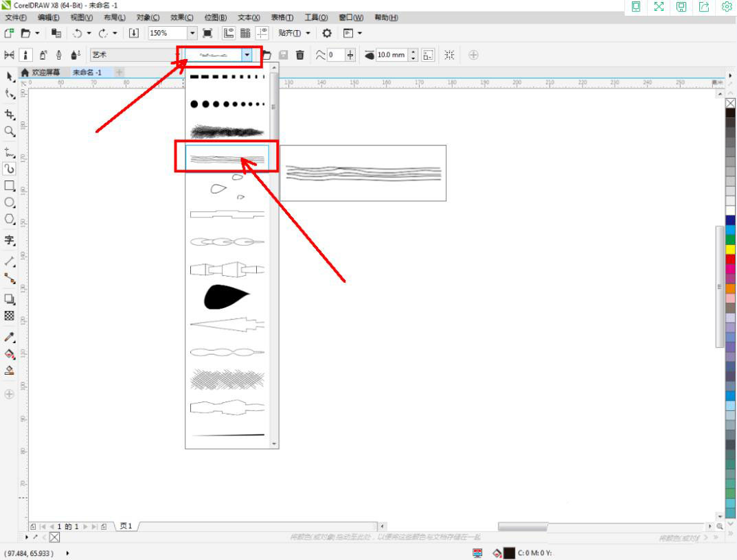Select the Rectangle tool
This screenshot has width=737, height=560.
click(x=10, y=185)
